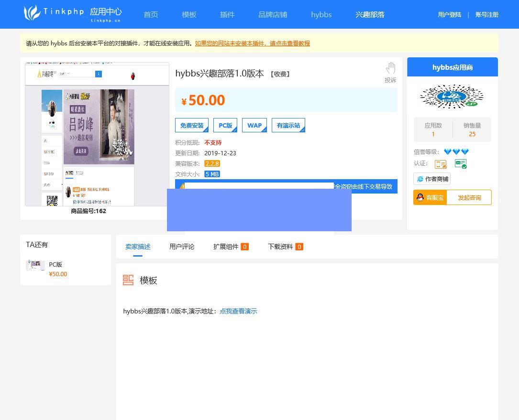The width and height of the screenshot is (519, 420).
Task: Click the PC版 item title in sidebar
Action: click(x=55, y=264)
